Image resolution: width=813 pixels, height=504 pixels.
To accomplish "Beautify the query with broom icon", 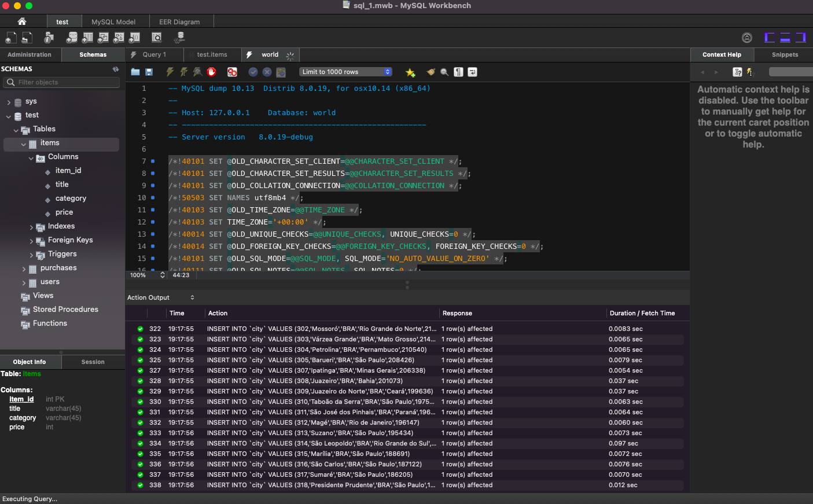I will pos(431,72).
